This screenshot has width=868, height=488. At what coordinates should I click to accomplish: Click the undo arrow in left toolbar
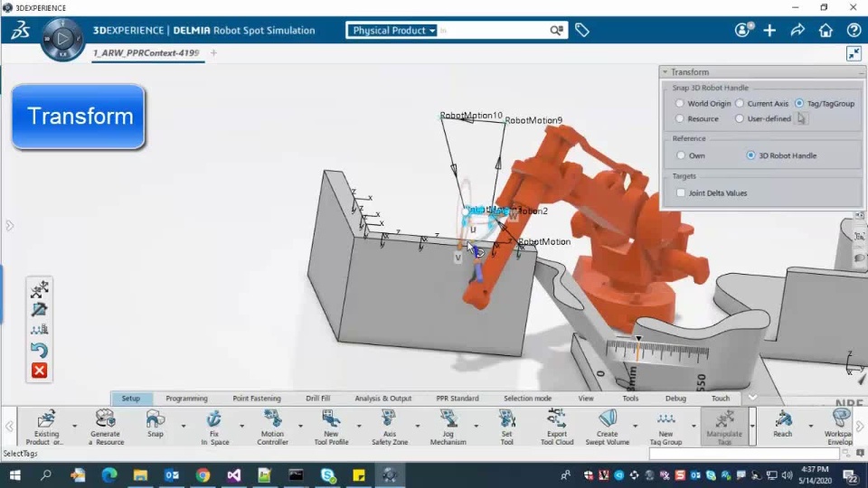pos(39,351)
